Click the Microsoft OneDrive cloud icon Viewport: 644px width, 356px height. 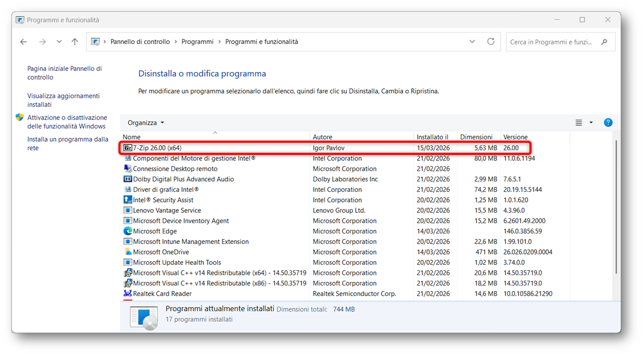(x=128, y=252)
